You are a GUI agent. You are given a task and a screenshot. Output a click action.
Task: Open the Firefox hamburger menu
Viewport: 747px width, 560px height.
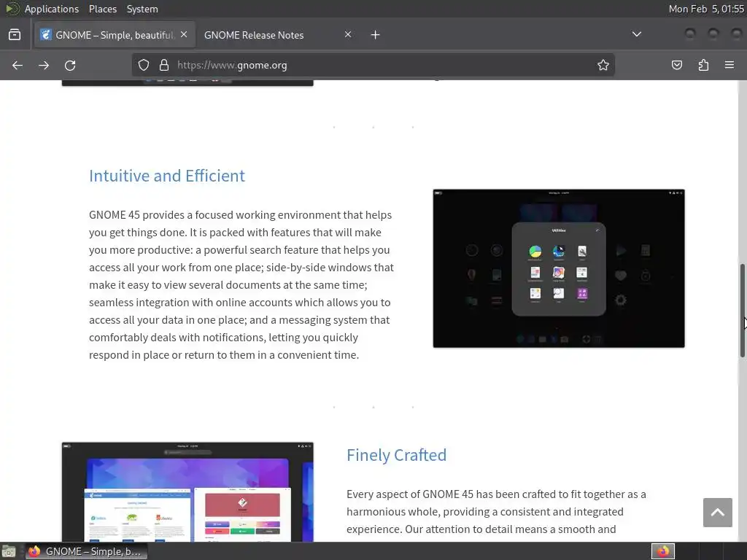coord(729,65)
